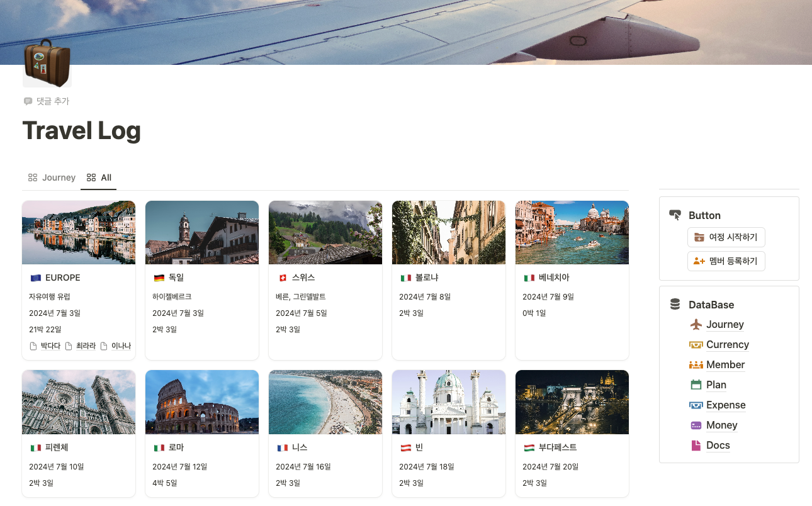Click the Currency banknote icon
Image resolution: width=812 pixels, height=506 pixels.
click(696, 345)
